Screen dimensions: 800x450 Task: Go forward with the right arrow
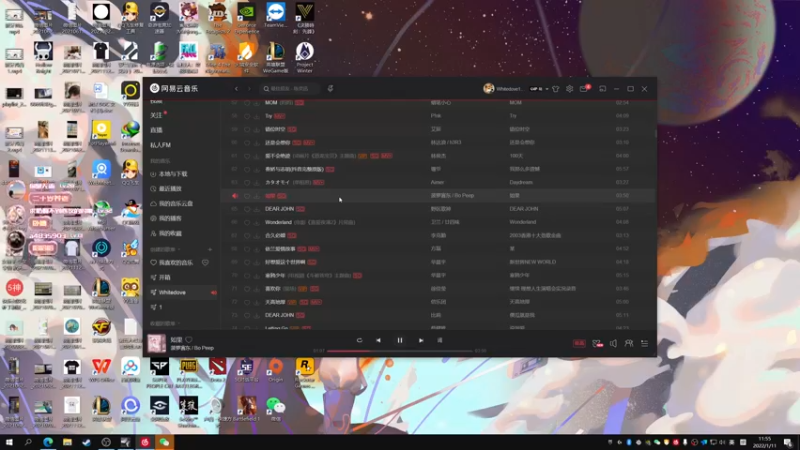click(x=249, y=89)
